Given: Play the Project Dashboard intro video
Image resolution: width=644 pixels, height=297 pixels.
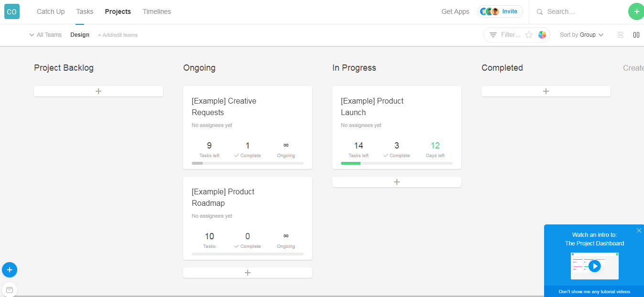Looking at the screenshot, I should click(x=594, y=266).
